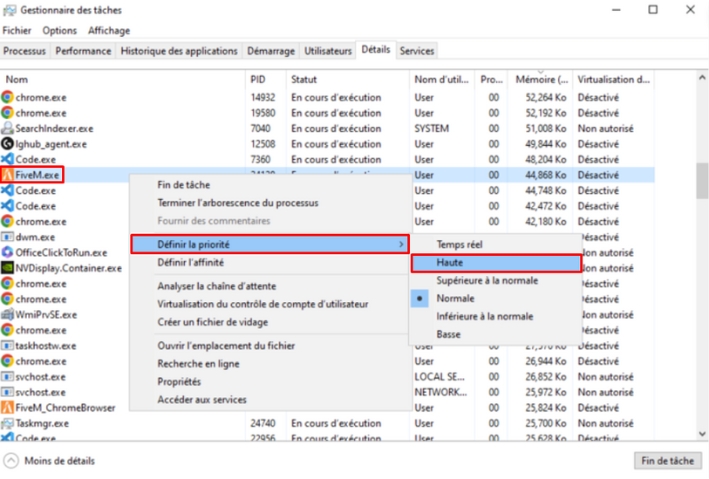Switch to the Performance tab
Image resolution: width=709 pixels, height=479 pixels.
(83, 50)
